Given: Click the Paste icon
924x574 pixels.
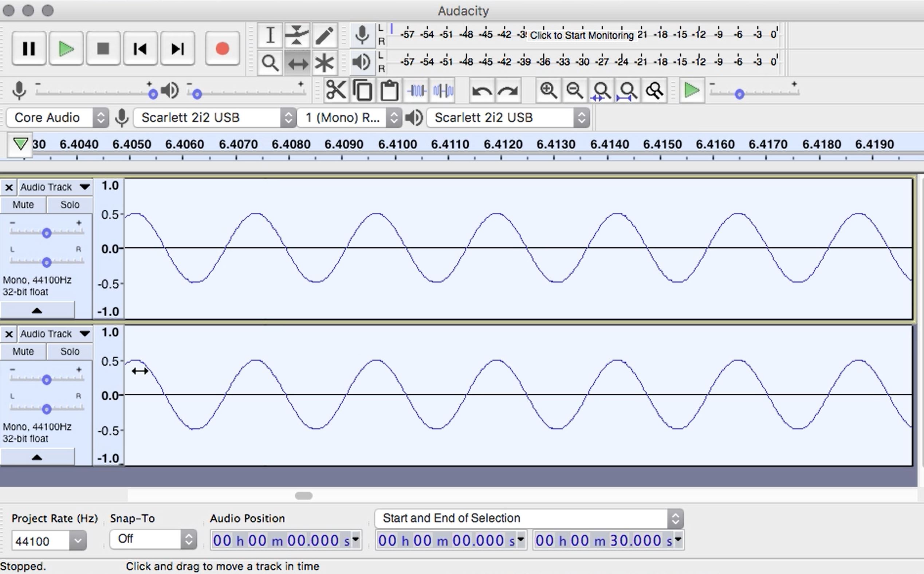Looking at the screenshot, I should (389, 90).
